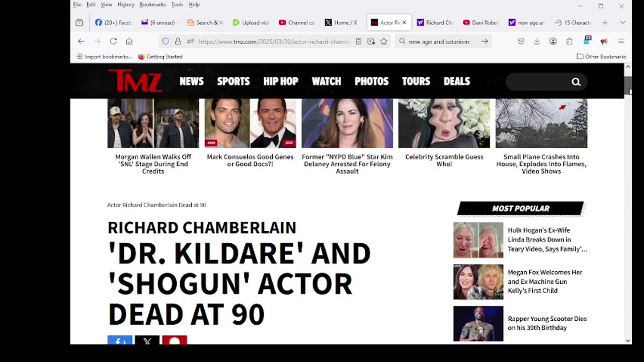
Task: Open the TMZ DEALS section
Action: (457, 81)
